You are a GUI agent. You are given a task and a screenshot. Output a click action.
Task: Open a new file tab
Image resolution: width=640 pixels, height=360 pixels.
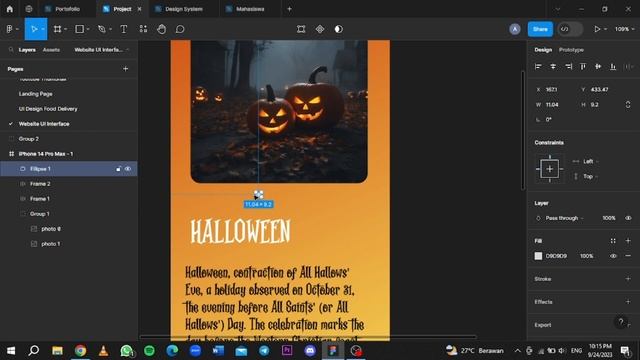[x=289, y=9]
